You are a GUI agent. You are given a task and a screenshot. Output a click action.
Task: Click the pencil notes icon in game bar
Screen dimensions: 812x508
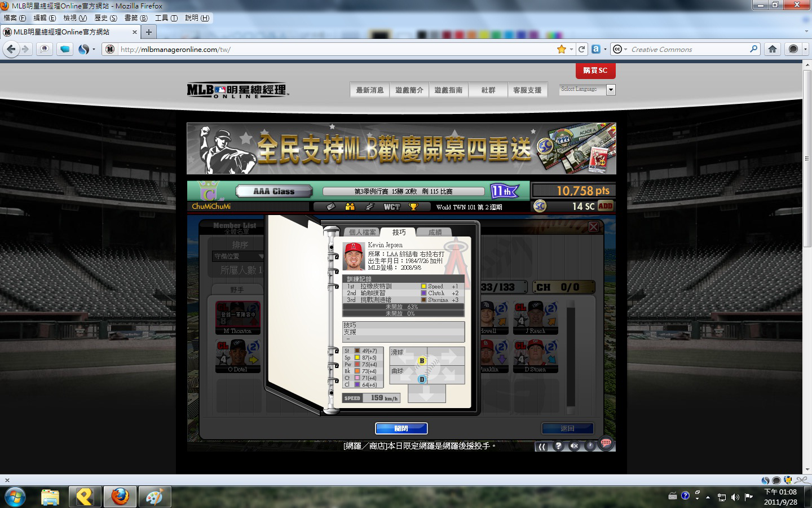point(370,207)
